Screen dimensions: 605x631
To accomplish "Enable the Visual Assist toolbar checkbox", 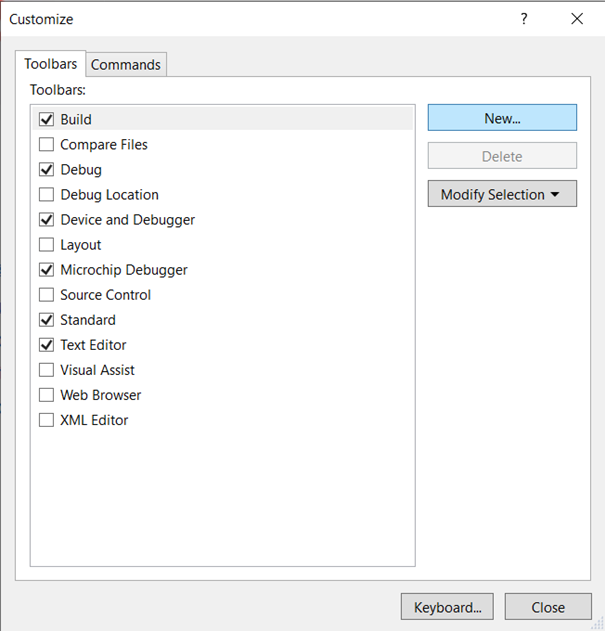I will (x=46, y=370).
